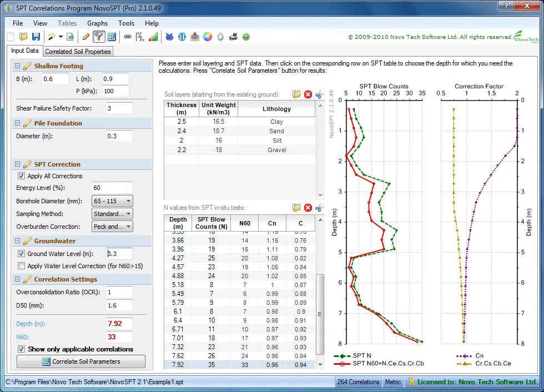The height and width of the screenshot is (392, 544).
Task: Click the green help question icon
Action: pos(246,37)
